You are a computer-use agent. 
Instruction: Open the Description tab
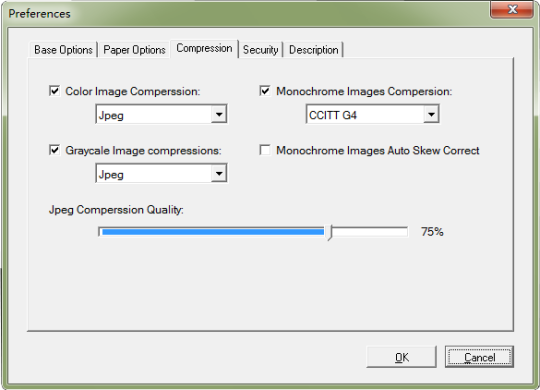click(313, 50)
